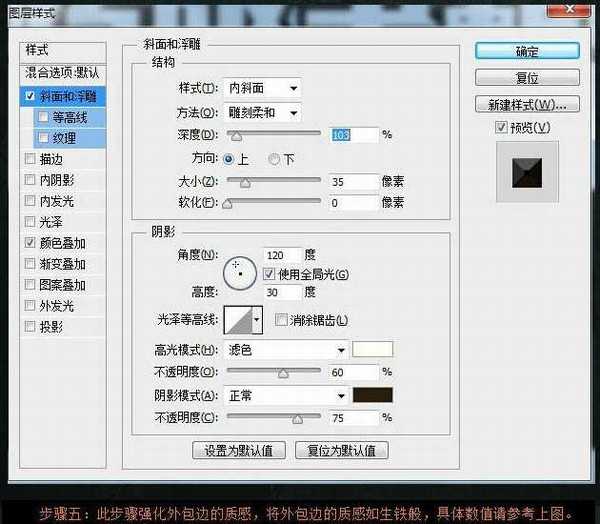Image resolution: width=600 pixels, height=524 pixels.
Task: Enable the 纹理 (Texture) checkbox
Action: [43, 138]
